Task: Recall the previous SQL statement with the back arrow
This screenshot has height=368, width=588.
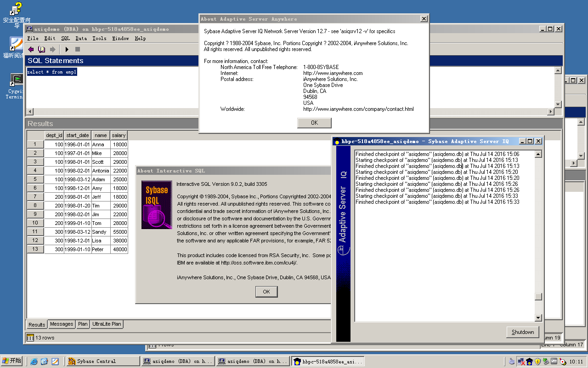Action: [31, 49]
